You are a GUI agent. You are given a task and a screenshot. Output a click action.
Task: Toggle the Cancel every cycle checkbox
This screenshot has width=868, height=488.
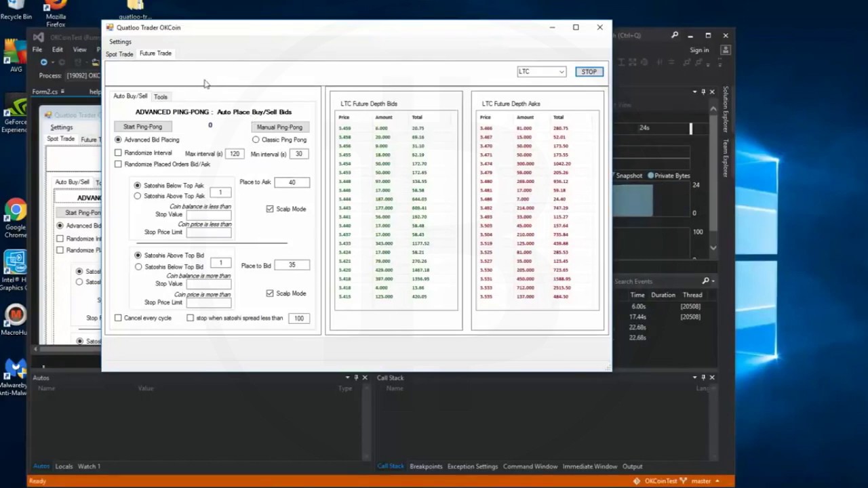[x=118, y=318]
